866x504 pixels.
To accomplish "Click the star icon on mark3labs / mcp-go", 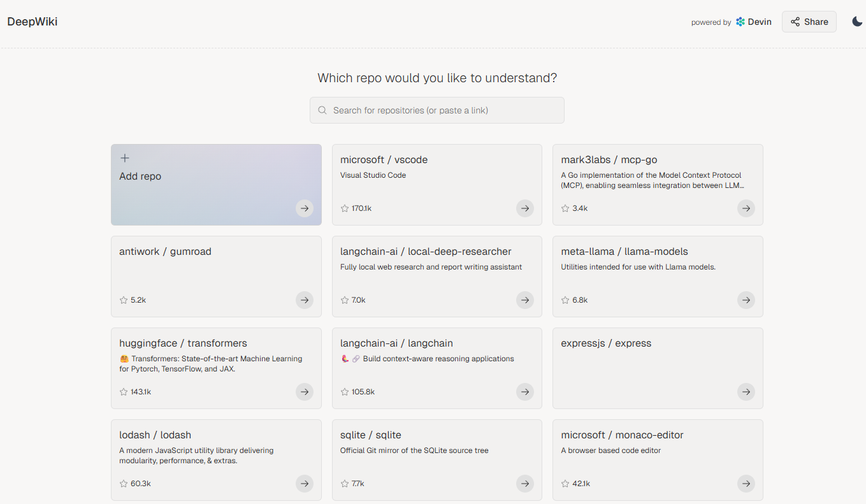I will [x=565, y=208].
